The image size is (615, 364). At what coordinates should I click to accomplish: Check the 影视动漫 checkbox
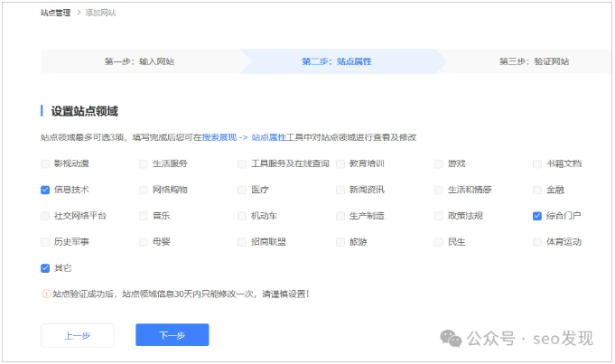45,164
